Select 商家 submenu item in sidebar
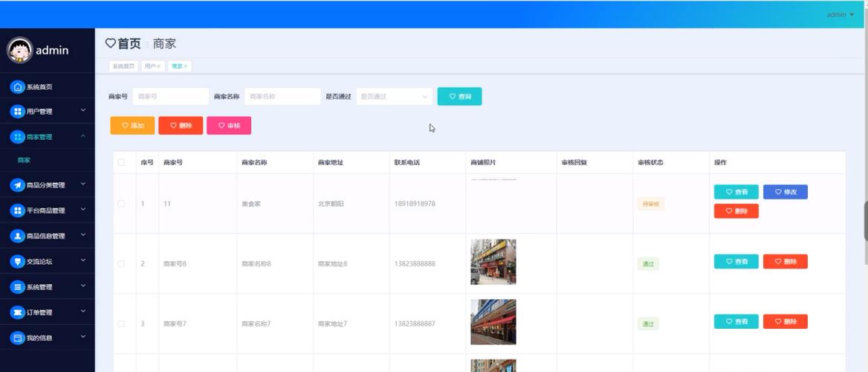The image size is (868, 372). 47,160
